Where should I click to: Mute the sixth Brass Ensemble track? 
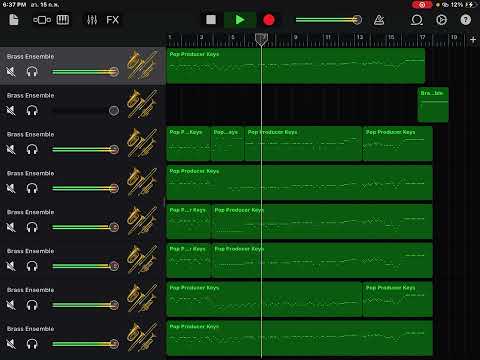click(11, 266)
